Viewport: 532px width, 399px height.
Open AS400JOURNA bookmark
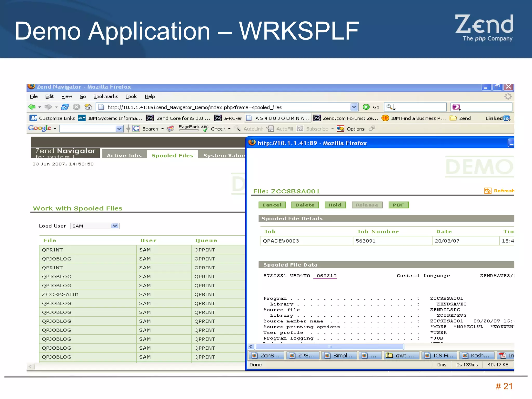[x=278, y=118]
